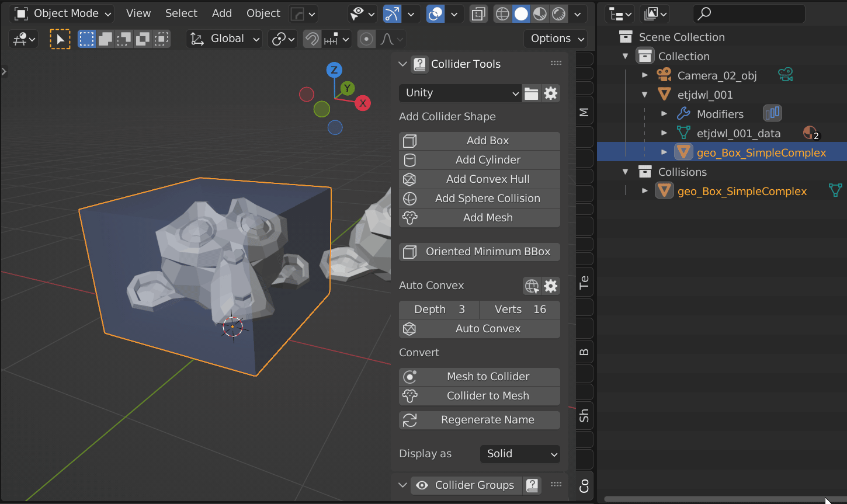Switch to solid viewport shading
Image resolution: width=847 pixels, height=504 pixels.
click(x=521, y=14)
